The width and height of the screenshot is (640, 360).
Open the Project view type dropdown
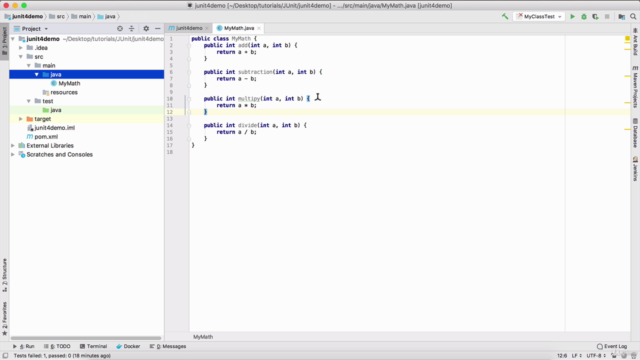point(31,29)
